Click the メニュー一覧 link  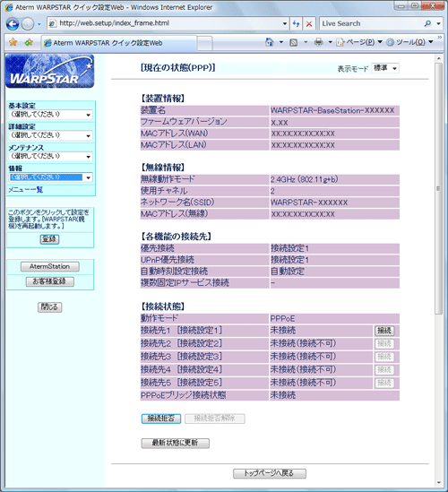[x=25, y=190]
